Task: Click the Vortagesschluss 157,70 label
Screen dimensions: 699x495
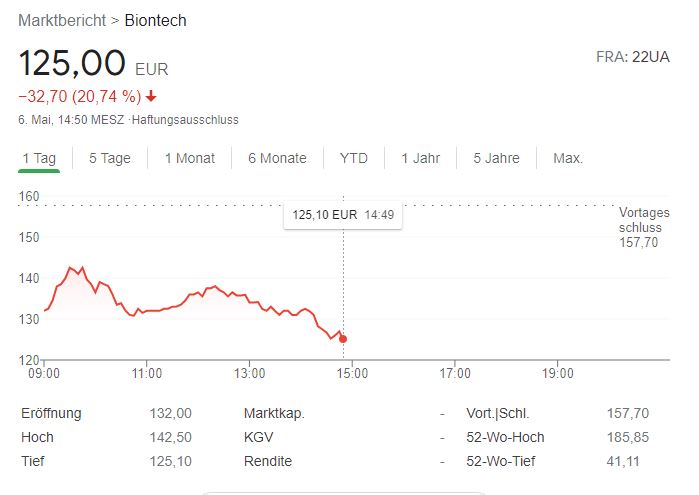Action: pos(644,227)
